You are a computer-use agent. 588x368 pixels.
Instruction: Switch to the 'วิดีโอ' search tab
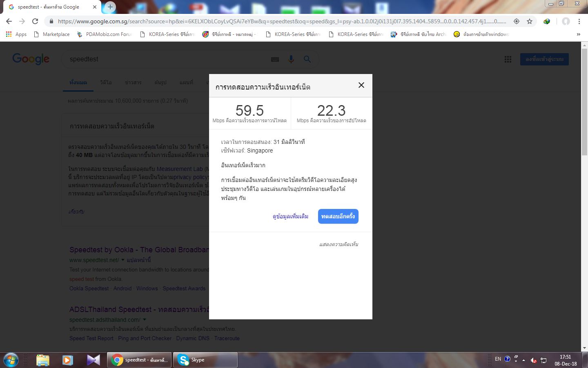coord(106,82)
